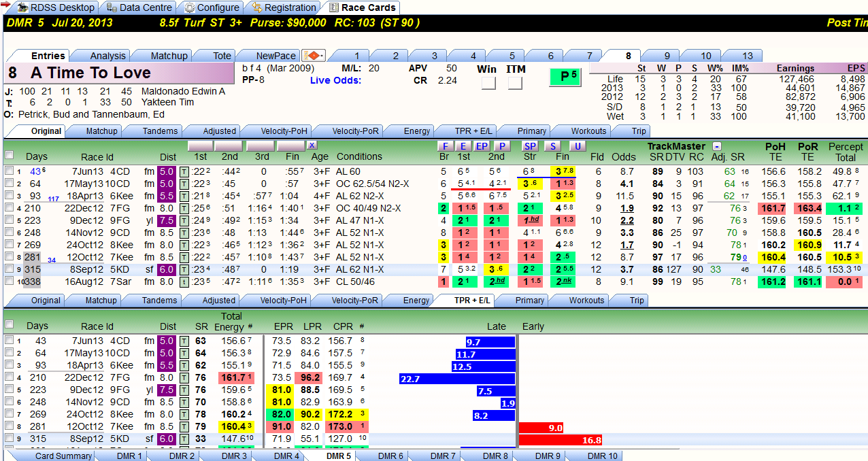
Task: Collapse TrackMaster columns with the minus button
Action: 717,146
